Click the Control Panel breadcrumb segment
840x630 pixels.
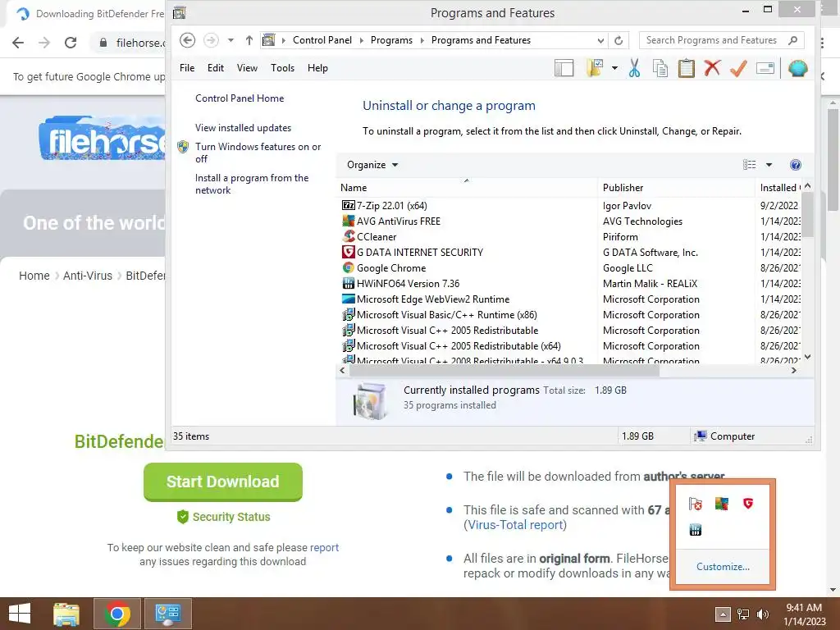tap(322, 40)
